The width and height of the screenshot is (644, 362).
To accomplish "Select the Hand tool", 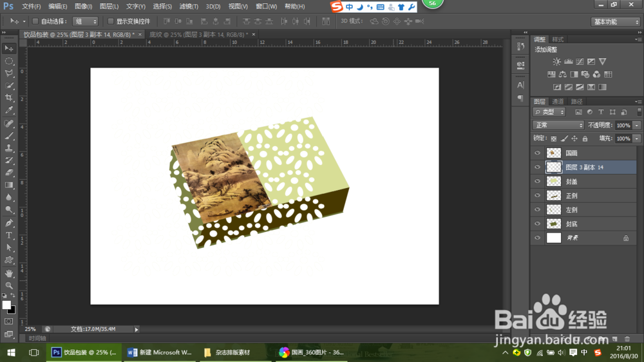I will (x=8, y=273).
